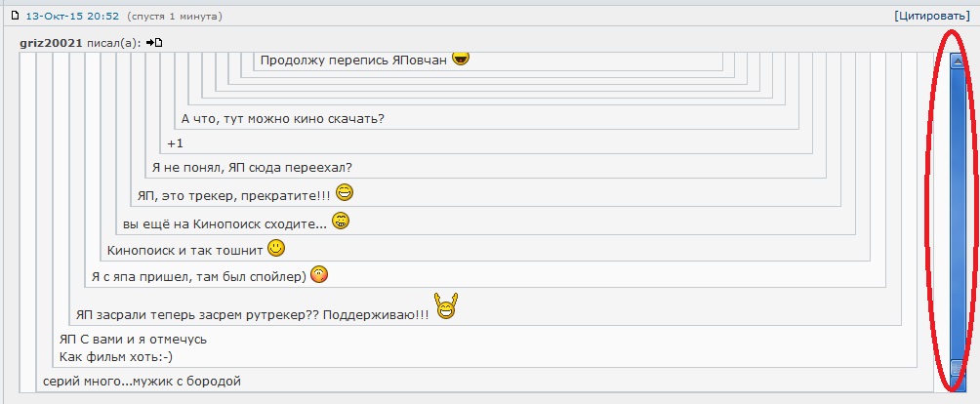Click the text 'ЯП С вами и я отмечусь'
The height and width of the screenshot is (404, 980).
(x=133, y=340)
